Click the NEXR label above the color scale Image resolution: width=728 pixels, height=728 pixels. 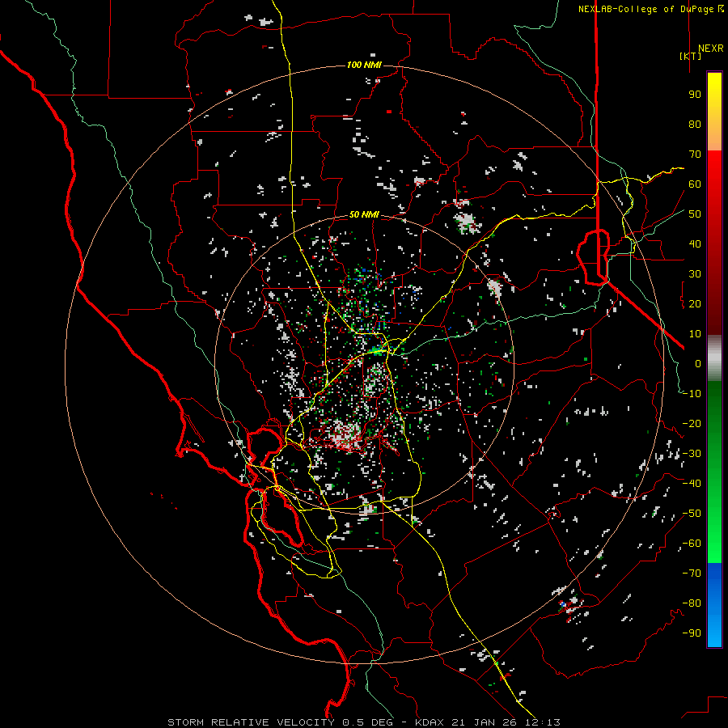click(710, 49)
